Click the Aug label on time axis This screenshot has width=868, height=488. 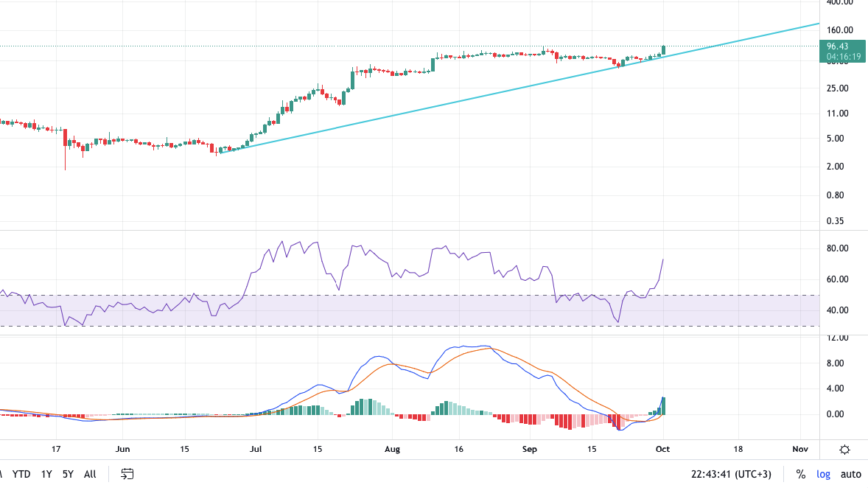tap(392, 449)
